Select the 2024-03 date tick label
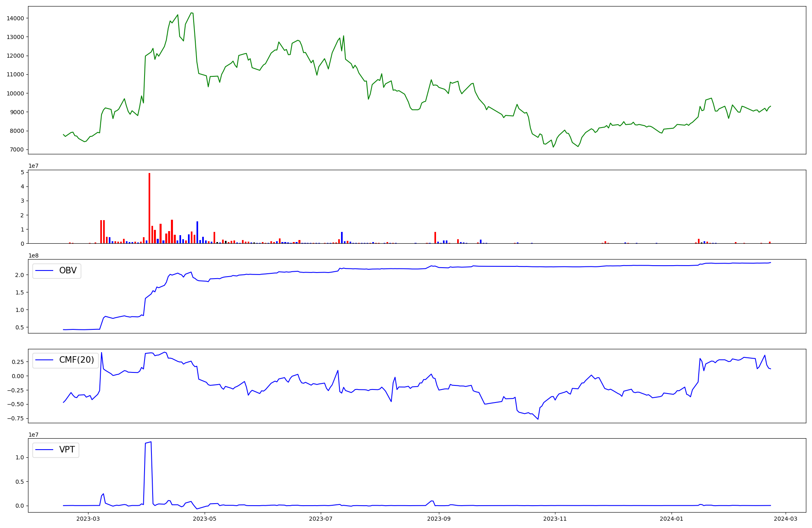The width and height of the screenshot is (812, 528). [x=786, y=519]
